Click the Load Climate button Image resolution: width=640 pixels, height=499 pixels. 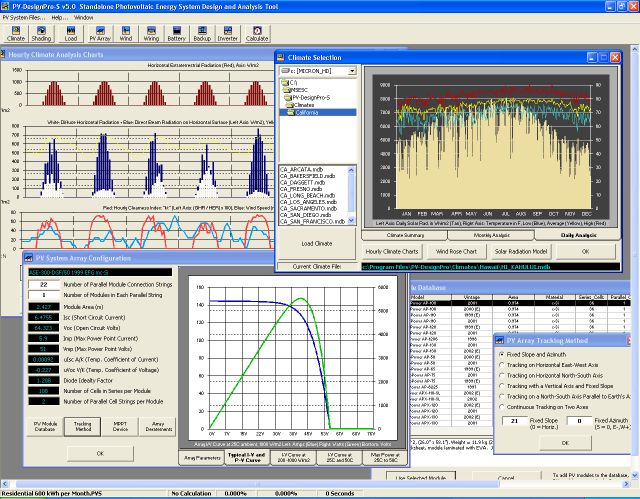click(x=316, y=243)
